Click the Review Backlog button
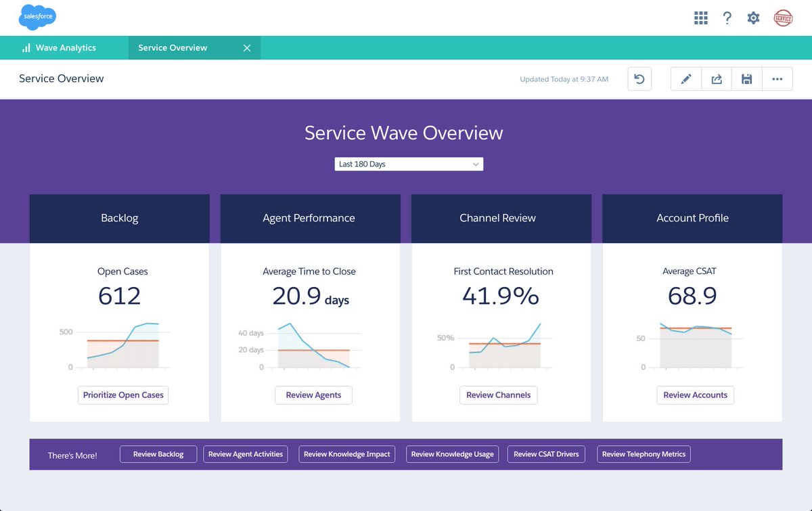 point(158,454)
